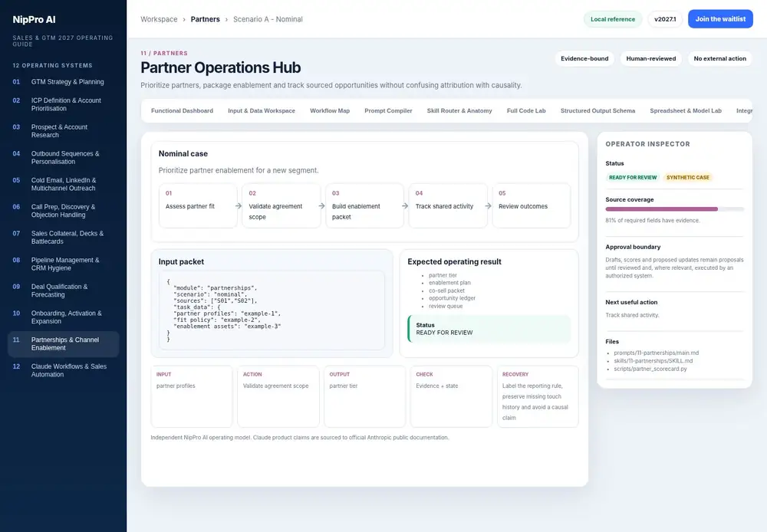Click the ACTION Validate agreement scope card
Image resolution: width=767 pixels, height=532 pixels.
tap(278, 396)
